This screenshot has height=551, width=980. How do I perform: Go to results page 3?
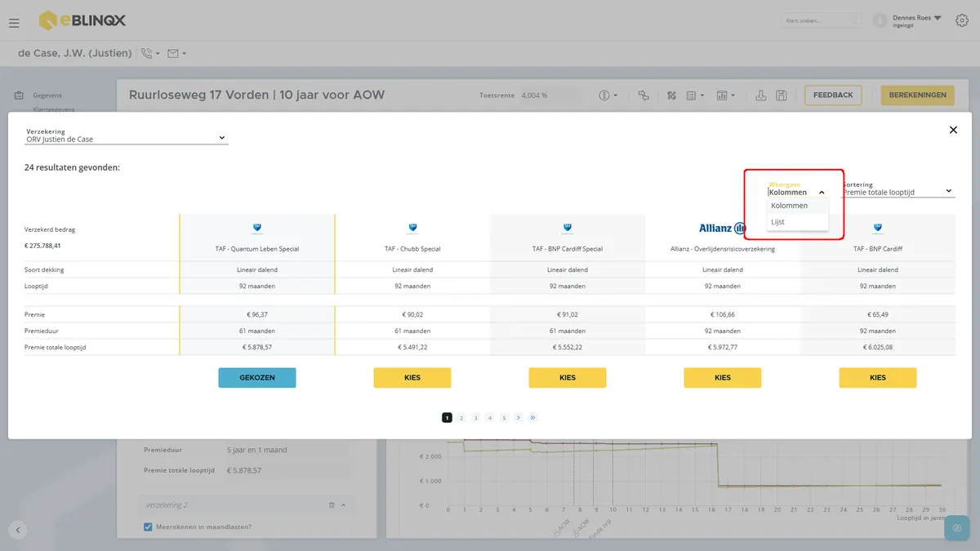475,417
